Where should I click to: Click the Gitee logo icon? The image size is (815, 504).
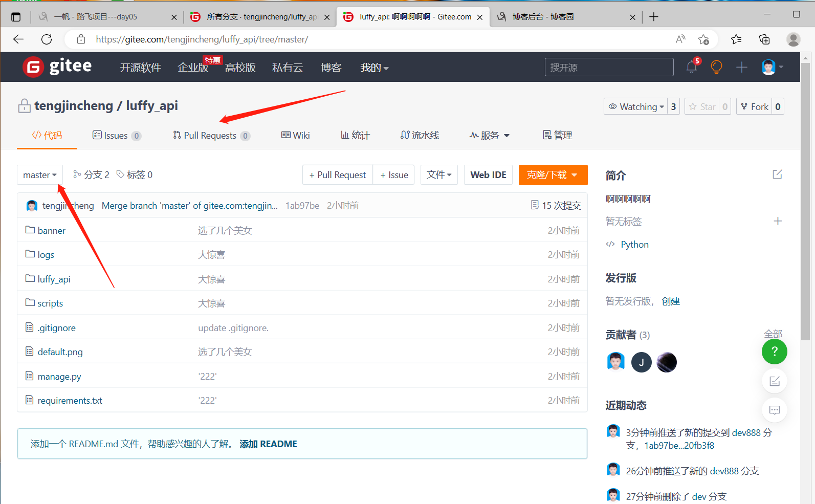[33, 67]
